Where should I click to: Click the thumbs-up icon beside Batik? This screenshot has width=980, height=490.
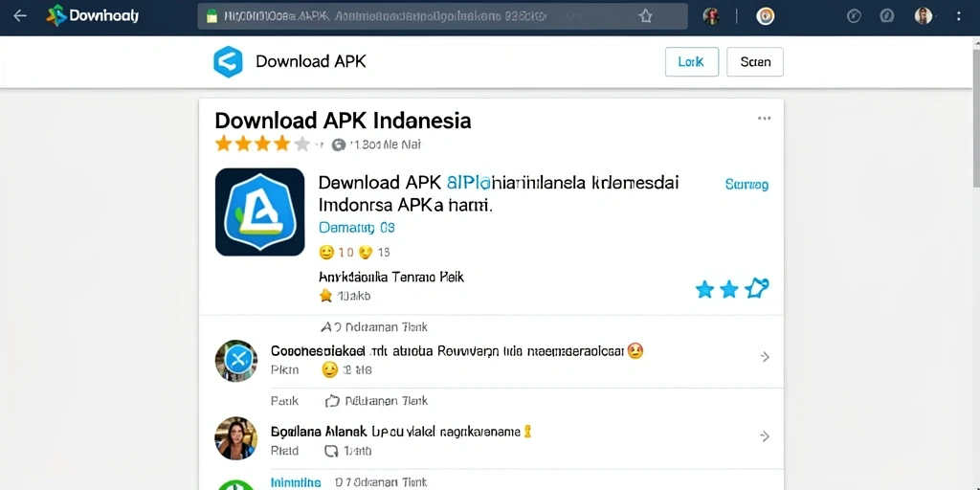pos(332,401)
